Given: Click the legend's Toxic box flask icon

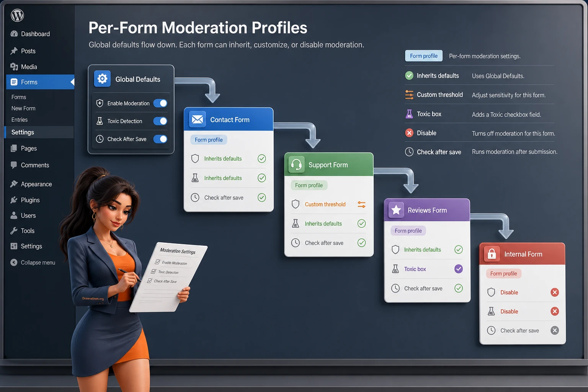Looking at the screenshot, I should pyautogui.click(x=409, y=114).
